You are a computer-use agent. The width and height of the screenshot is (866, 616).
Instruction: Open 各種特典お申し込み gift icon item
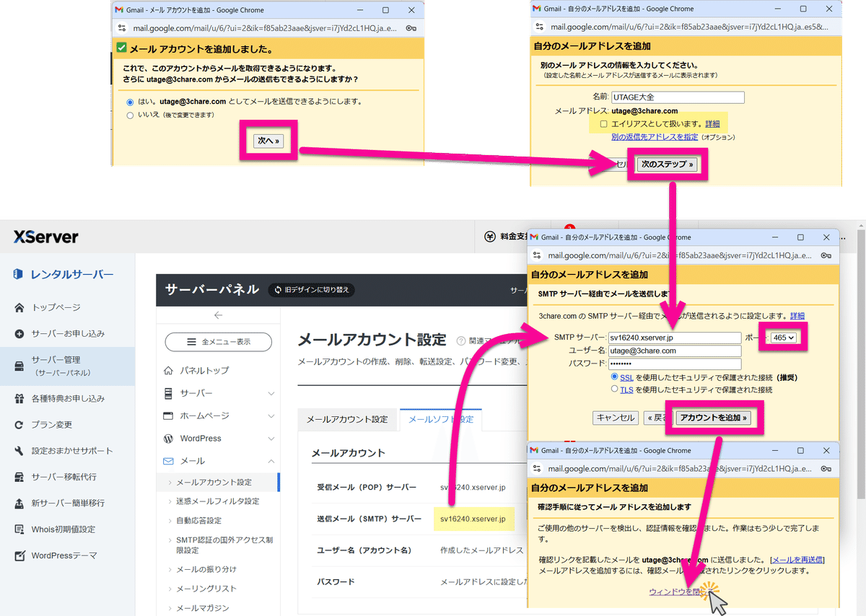click(x=19, y=398)
